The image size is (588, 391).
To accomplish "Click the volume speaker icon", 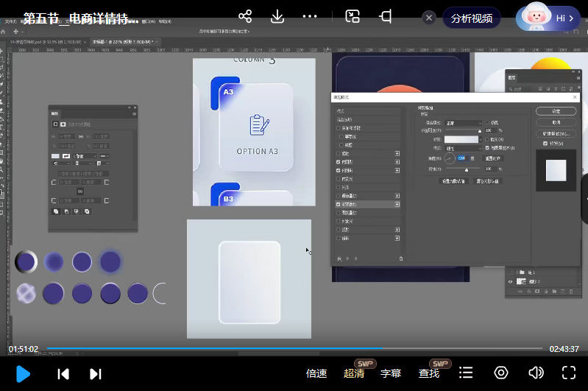I will click(535, 373).
